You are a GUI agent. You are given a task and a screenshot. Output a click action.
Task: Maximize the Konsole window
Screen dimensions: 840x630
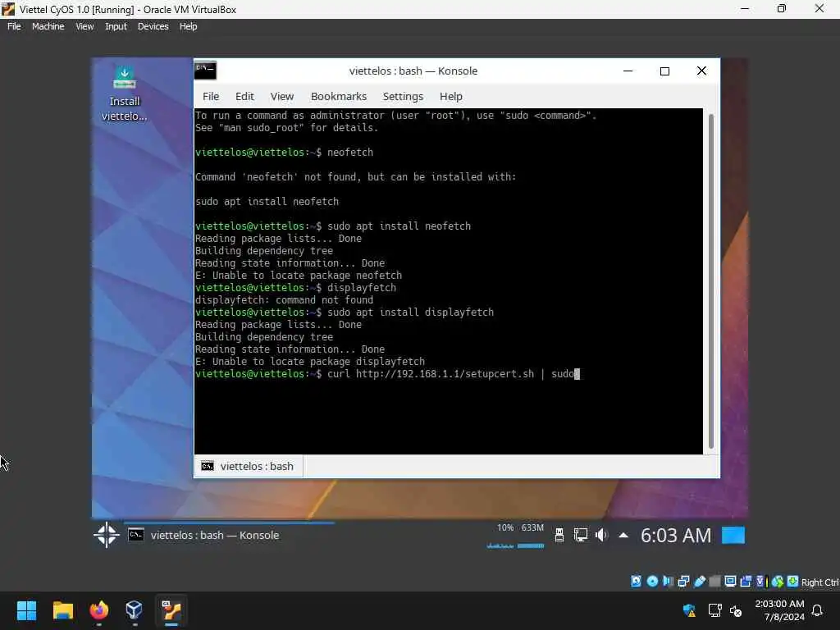click(x=664, y=71)
